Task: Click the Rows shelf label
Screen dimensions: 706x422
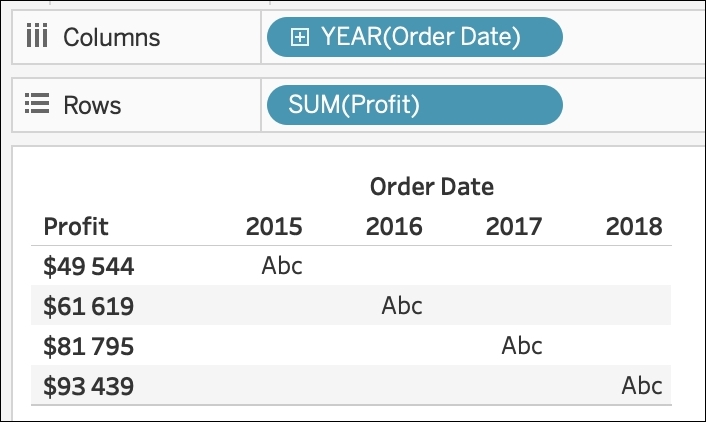Action: [93, 104]
